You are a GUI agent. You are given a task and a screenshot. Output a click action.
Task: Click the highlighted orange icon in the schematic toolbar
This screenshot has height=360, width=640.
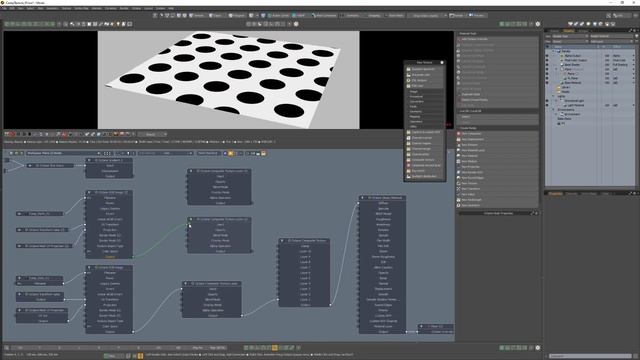coord(231,153)
